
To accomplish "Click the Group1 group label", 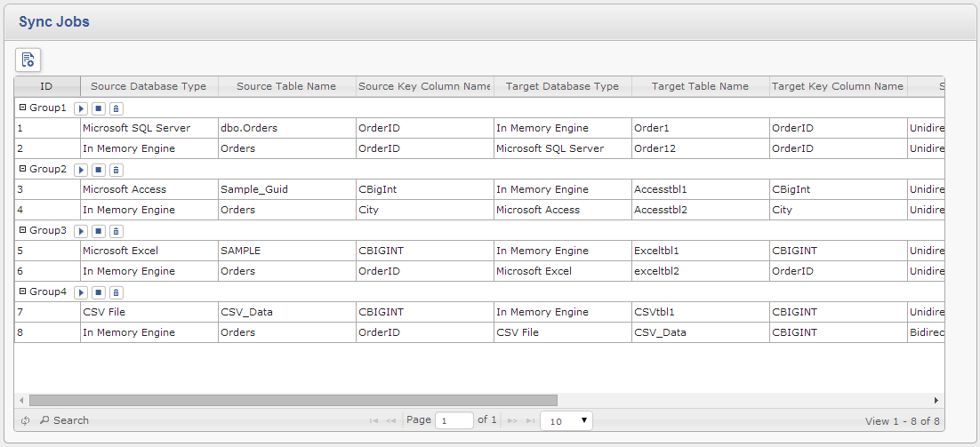I will (x=47, y=108).
